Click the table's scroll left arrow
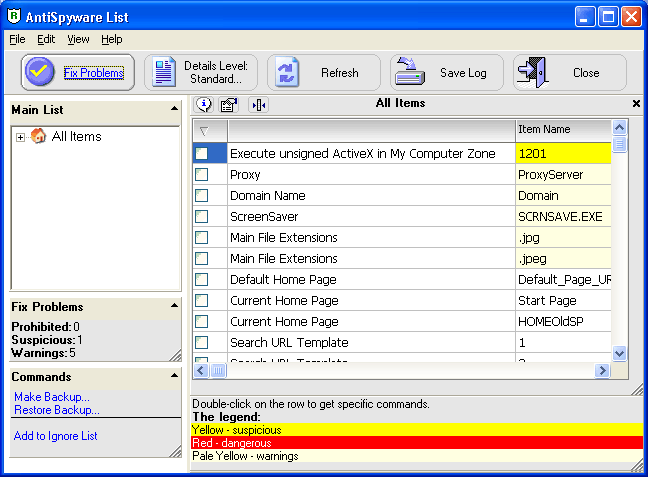Image resolution: width=648 pixels, height=477 pixels. (201, 370)
